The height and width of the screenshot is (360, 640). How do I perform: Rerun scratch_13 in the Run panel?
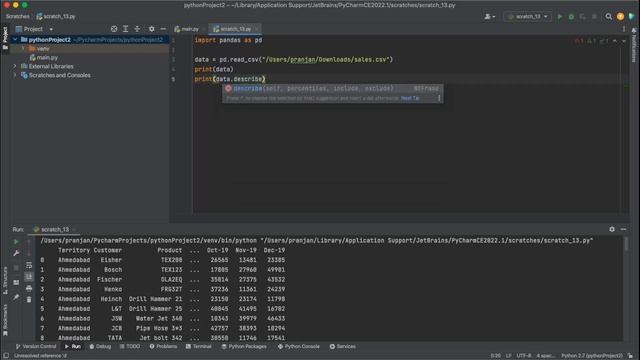[x=16, y=242]
